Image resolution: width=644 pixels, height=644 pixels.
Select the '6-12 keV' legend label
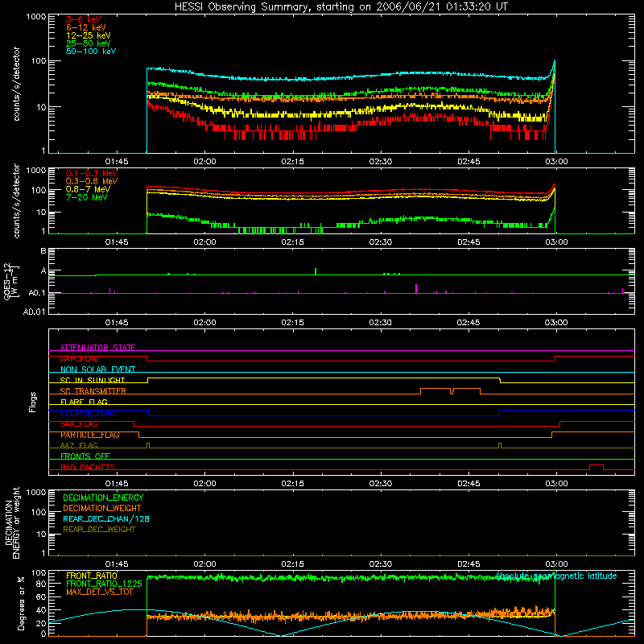[x=86, y=27]
